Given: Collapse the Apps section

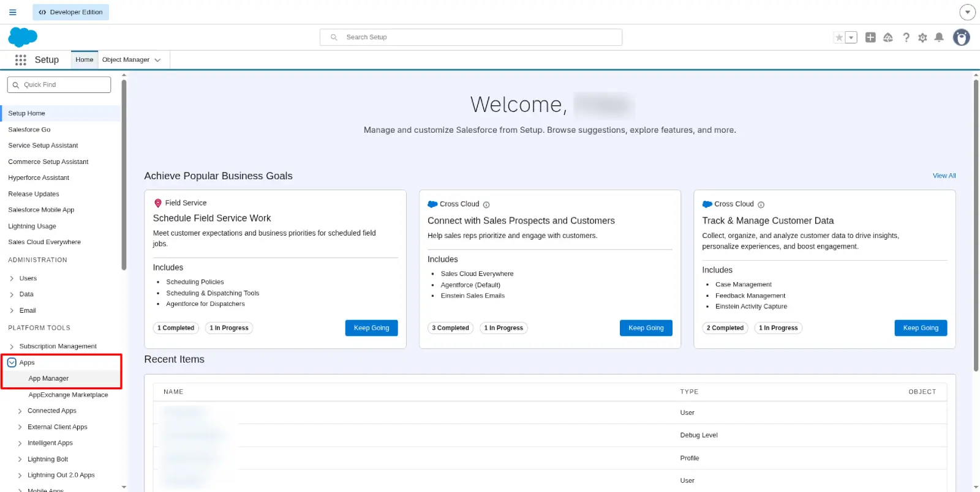Looking at the screenshot, I should 12,363.
